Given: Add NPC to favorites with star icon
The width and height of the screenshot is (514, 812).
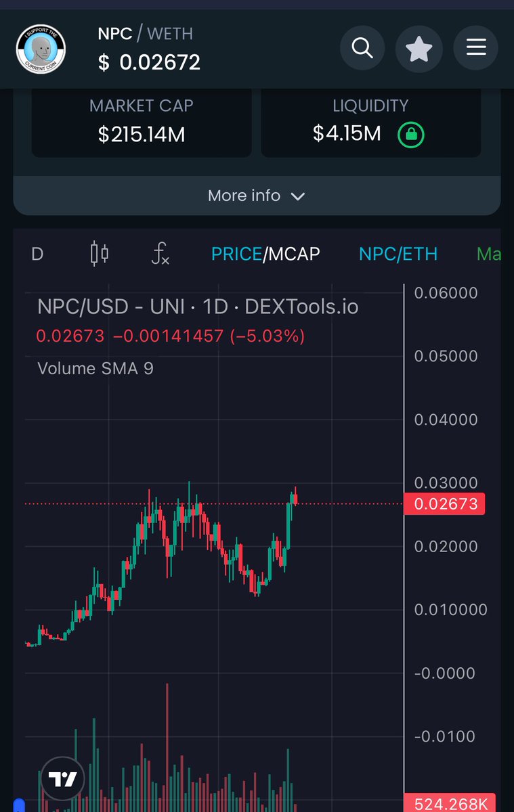Looking at the screenshot, I should coord(419,48).
